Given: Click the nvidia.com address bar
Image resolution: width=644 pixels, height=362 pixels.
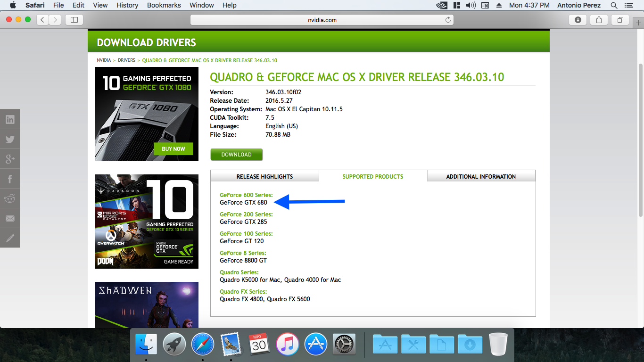Looking at the screenshot, I should (x=322, y=20).
